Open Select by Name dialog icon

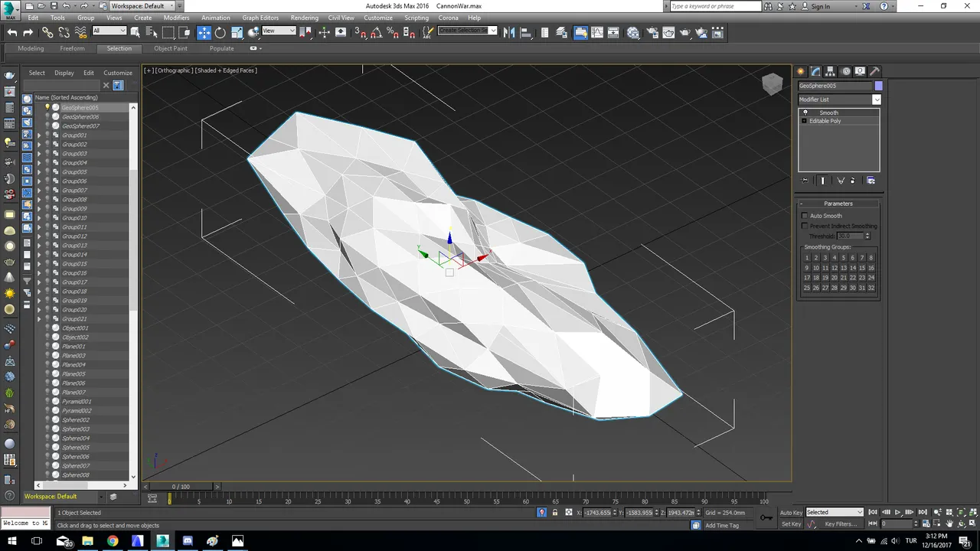pyautogui.click(x=152, y=32)
